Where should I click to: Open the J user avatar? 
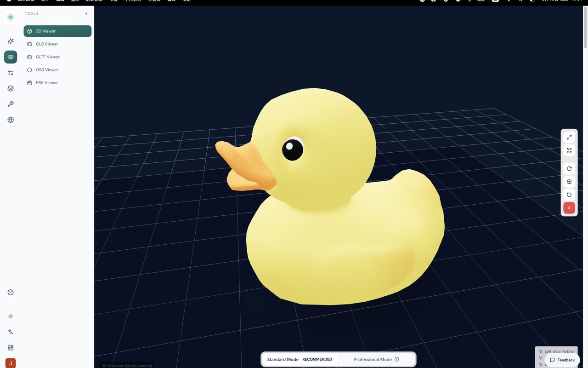coord(11,363)
